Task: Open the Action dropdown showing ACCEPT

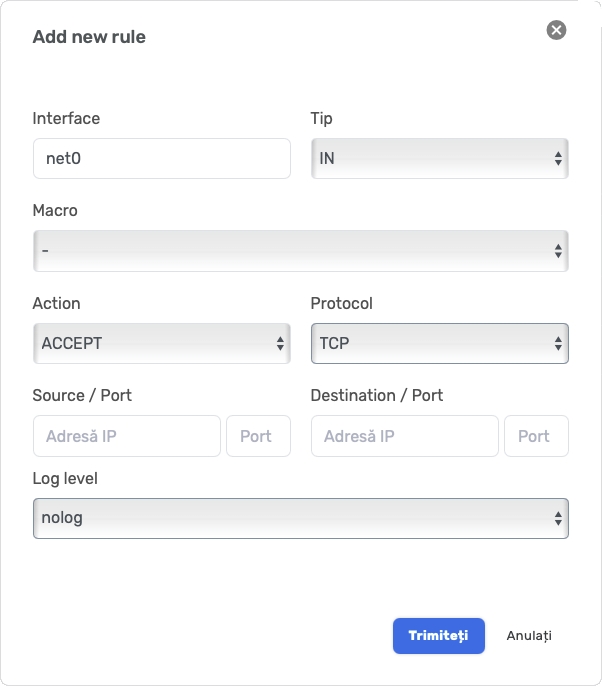Action: (x=152, y=343)
